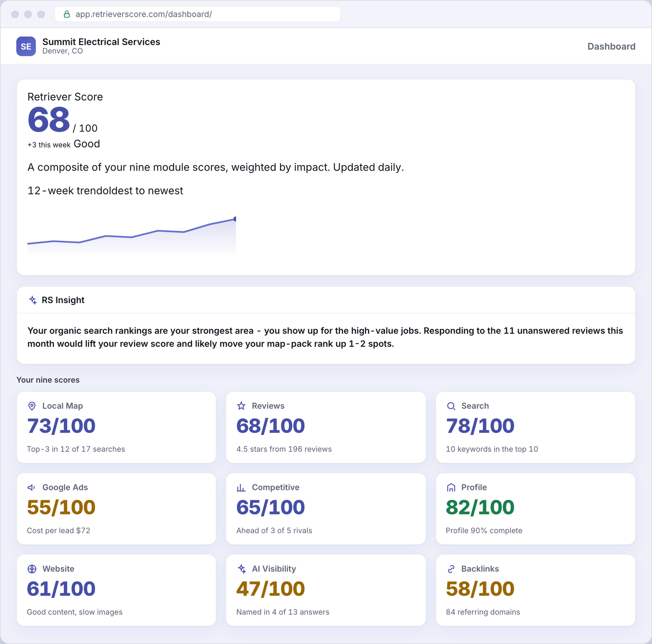Viewport: 652px width, 644px height.
Task: Open the Google Ads 55/100 score
Action: click(x=61, y=508)
